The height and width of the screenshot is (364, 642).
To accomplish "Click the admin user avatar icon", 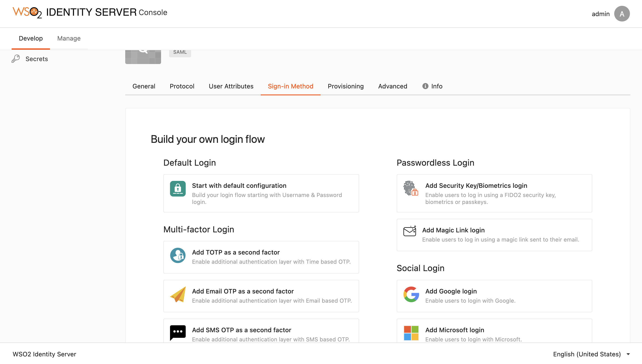I will (622, 14).
